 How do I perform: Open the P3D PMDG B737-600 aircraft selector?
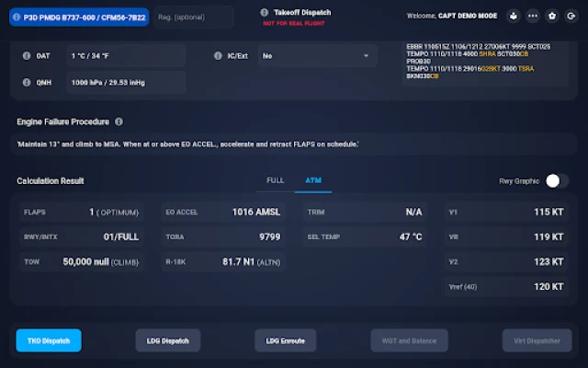coord(78,16)
